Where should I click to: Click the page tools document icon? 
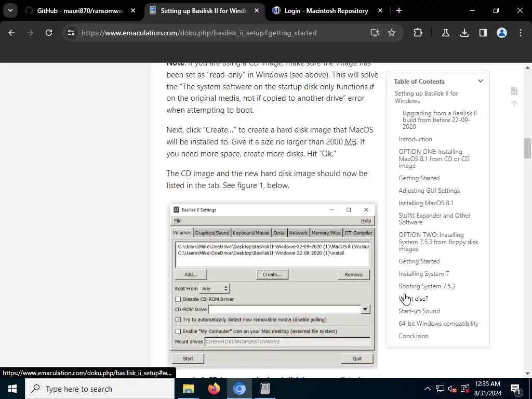click(514, 91)
